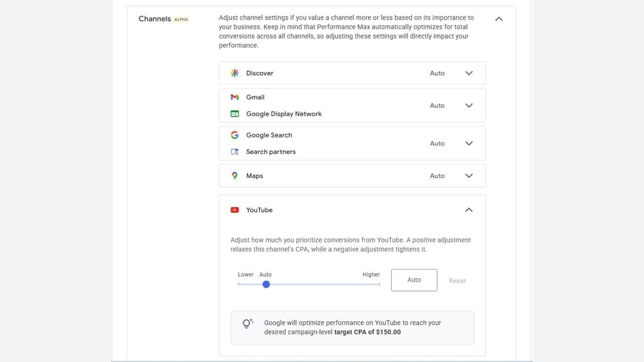
Task: Click the 'Adjust channel settings' intro paragraph
Action: pos(346,31)
